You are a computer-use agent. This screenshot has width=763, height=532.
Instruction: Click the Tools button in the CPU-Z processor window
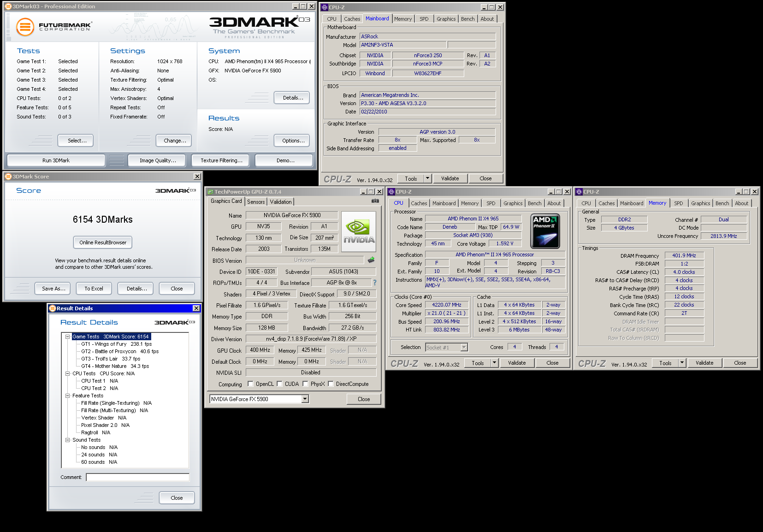tap(478, 363)
